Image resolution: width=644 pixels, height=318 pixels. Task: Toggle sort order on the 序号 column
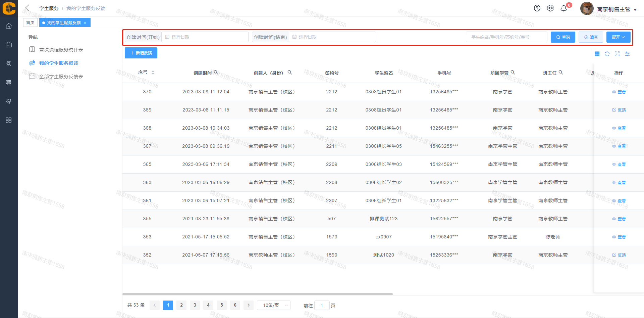pyautogui.click(x=153, y=73)
